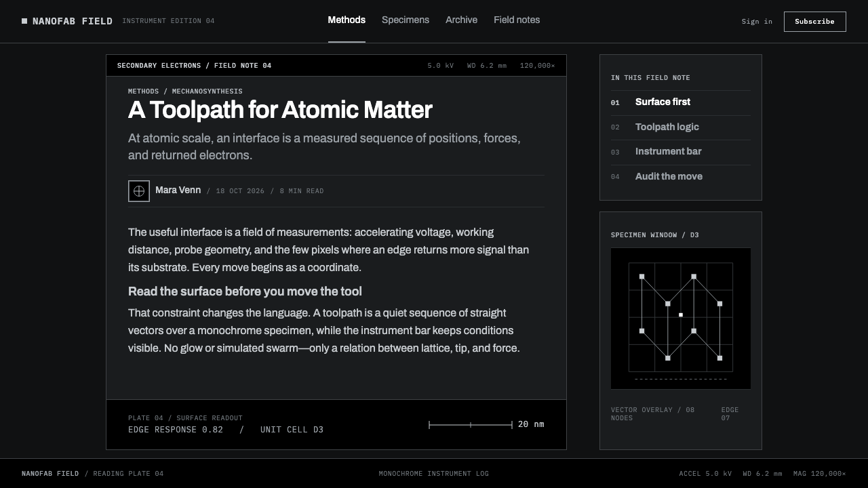Click the author crosshair avatar icon
868x488 pixels.
click(139, 191)
